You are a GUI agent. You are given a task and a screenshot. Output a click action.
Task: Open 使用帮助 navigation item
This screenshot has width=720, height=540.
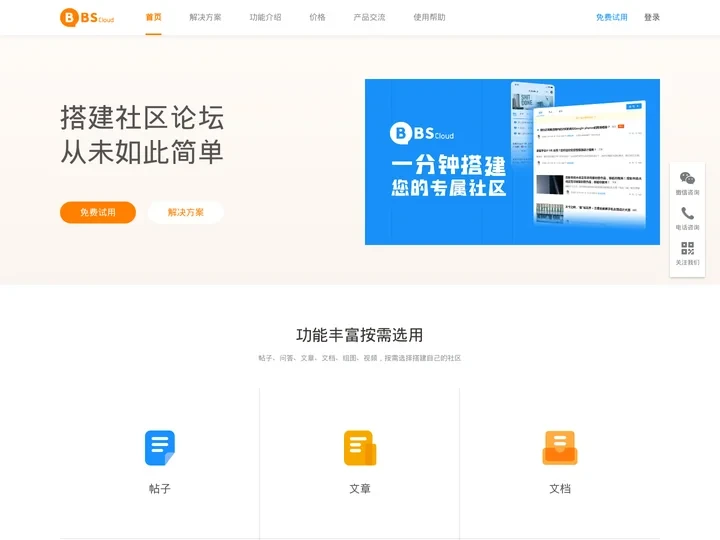429,17
